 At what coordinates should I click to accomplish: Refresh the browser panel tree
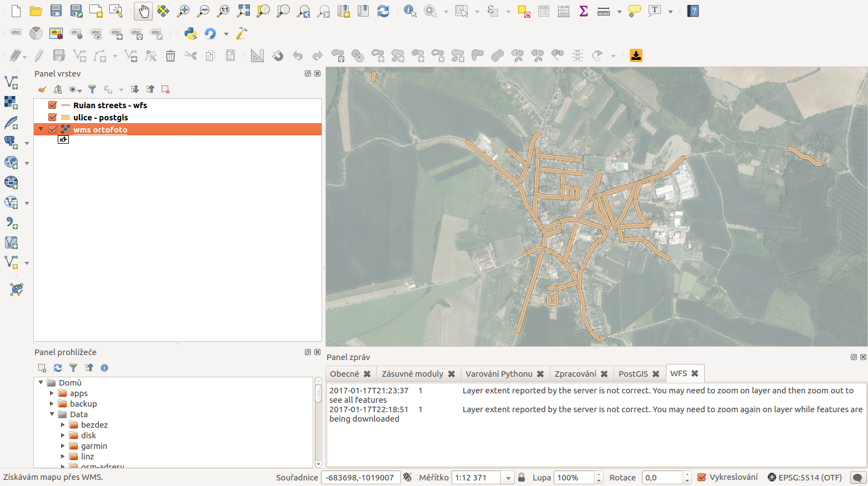point(58,368)
